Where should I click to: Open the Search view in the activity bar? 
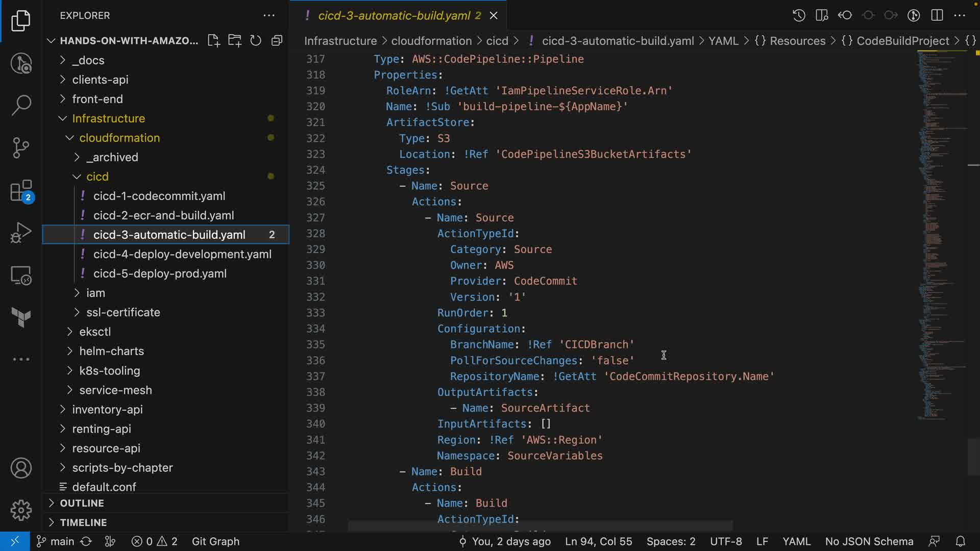coord(21,105)
